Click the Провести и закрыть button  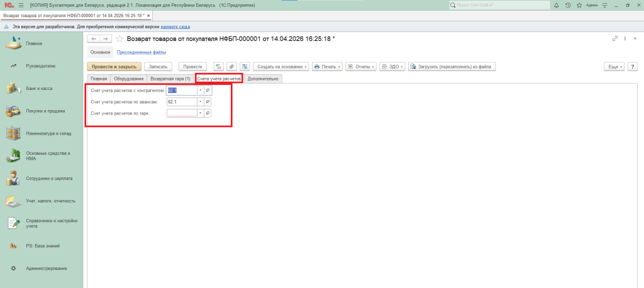(x=114, y=66)
